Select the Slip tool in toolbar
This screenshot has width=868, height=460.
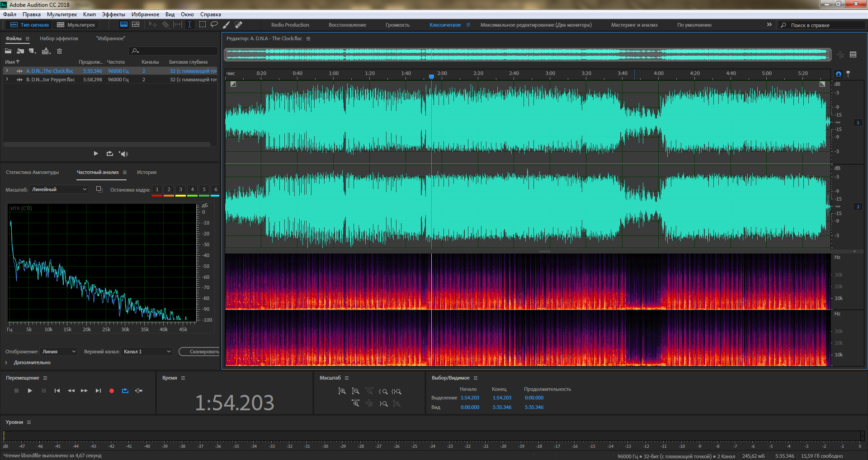click(x=178, y=25)
